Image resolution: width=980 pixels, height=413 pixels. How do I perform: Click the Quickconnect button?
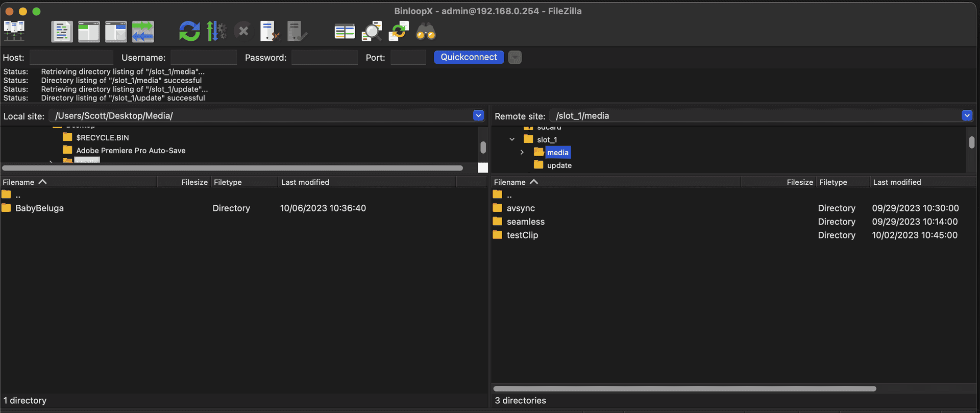tap(469, 57)
